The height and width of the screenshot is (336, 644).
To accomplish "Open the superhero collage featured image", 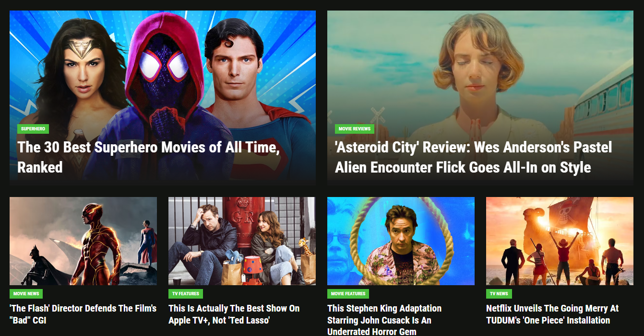I will [x=163, y=98].
